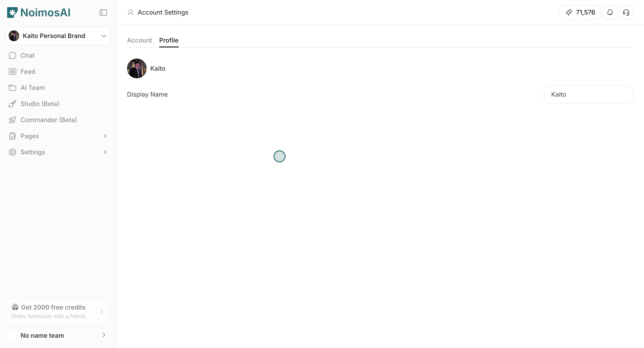Expand Settings submenu chevron
The image size is (644, 348).
[x=105, y=152]
